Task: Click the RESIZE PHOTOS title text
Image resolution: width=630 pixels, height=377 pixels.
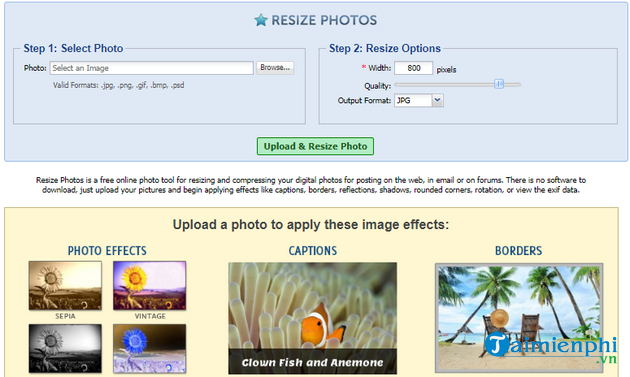Action: [324, 20]
